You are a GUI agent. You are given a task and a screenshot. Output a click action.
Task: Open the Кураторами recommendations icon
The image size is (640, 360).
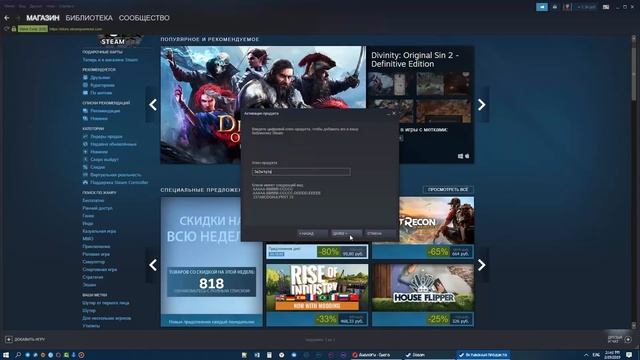(x=85, y=85)
